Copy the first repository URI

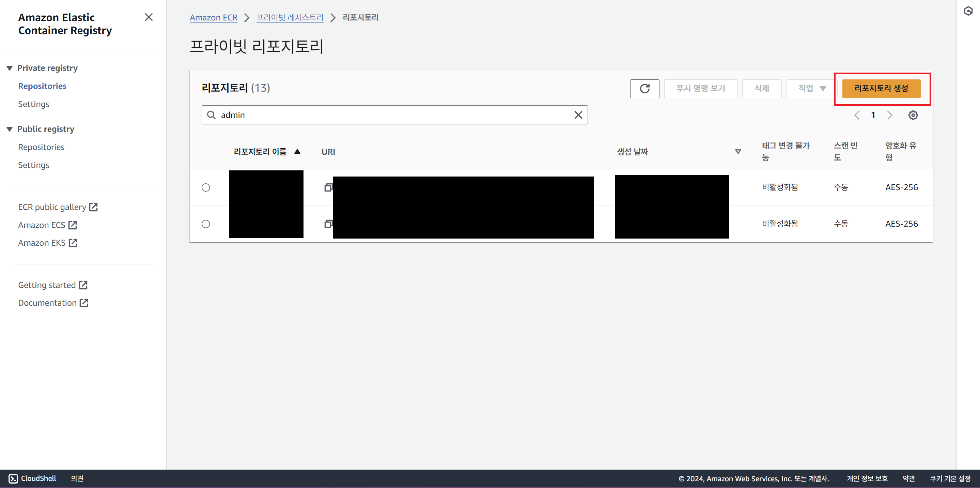pyautogui.click(x=328, y=187)
